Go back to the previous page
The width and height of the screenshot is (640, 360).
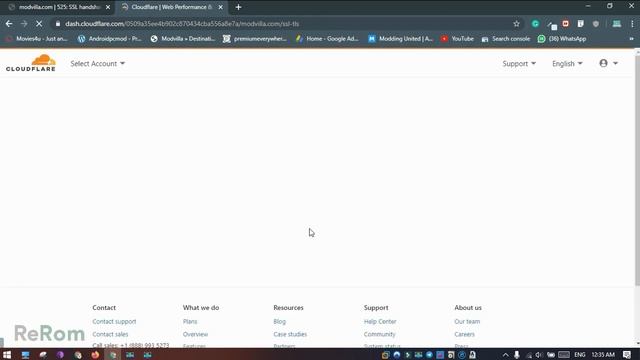[9, 24]
